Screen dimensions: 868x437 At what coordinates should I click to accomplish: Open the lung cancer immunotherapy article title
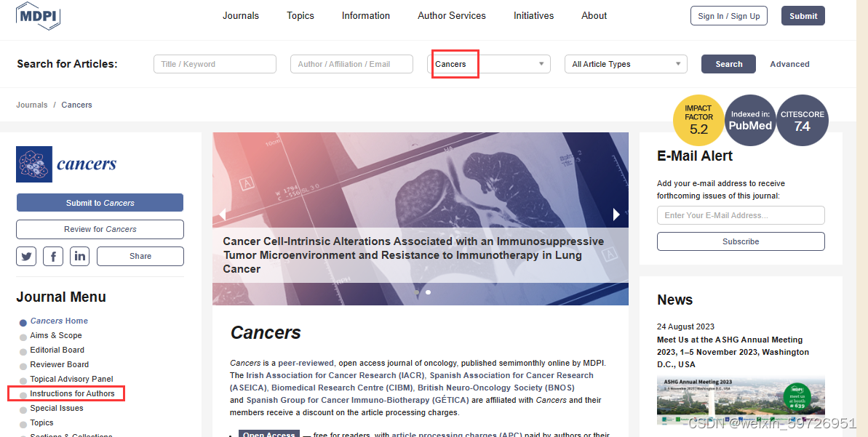pyautogui.click(x=413, y=255)
